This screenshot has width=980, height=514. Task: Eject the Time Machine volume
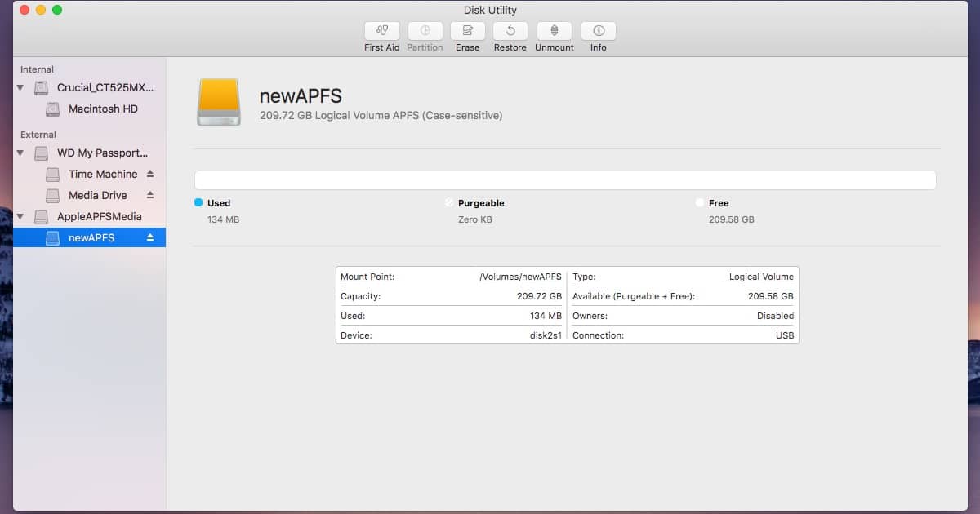pyautogui.click(x=150, y=174)
